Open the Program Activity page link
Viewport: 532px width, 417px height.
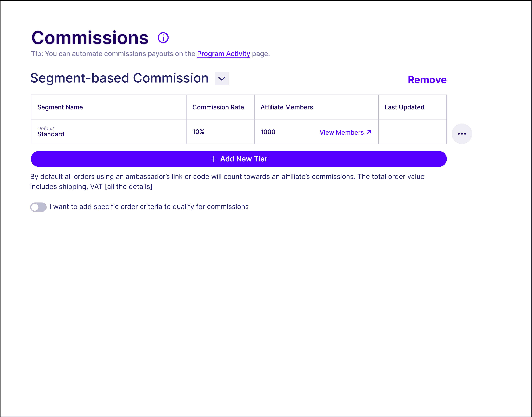(x=223, y=54)
